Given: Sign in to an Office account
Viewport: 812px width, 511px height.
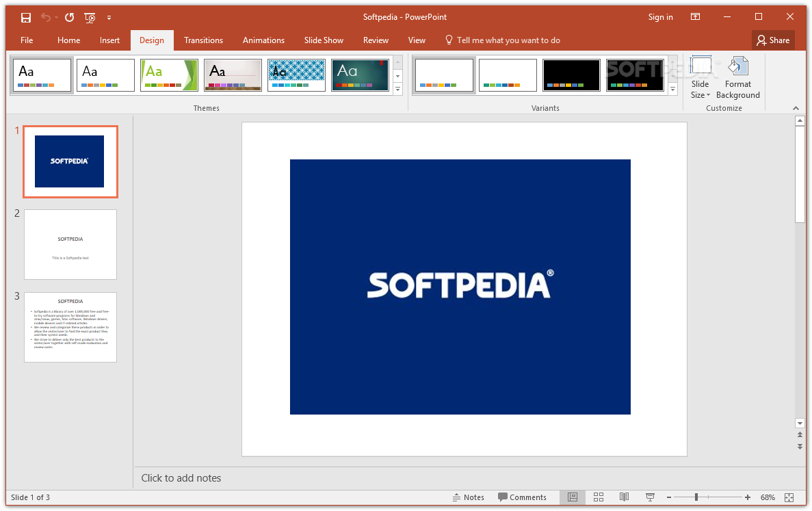Looking at the screenshot, I should [660, 17].
